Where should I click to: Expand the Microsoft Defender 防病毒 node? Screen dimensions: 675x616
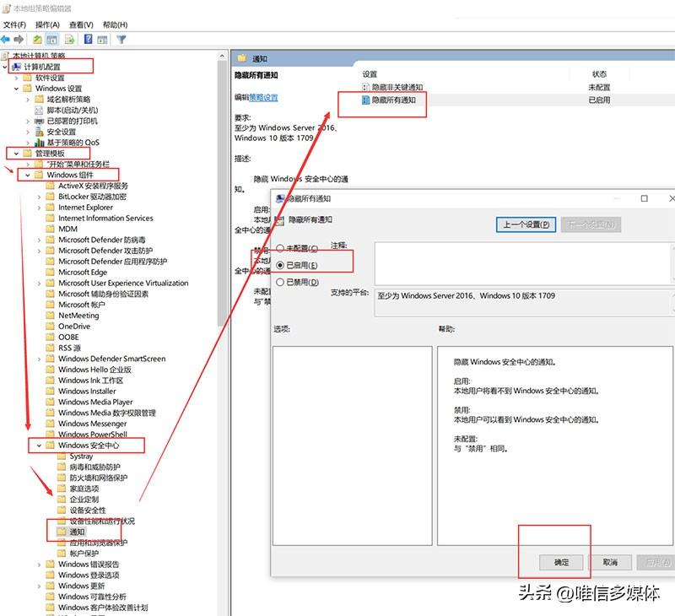(39, 240)
